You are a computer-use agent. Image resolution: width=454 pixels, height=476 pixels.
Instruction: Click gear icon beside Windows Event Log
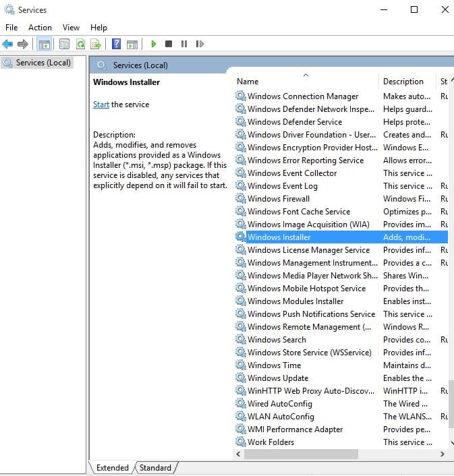click(241, 186)
